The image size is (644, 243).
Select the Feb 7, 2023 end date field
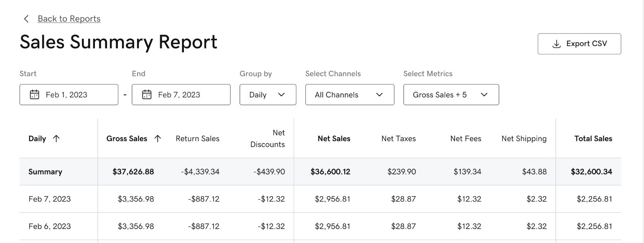(181, 95)
